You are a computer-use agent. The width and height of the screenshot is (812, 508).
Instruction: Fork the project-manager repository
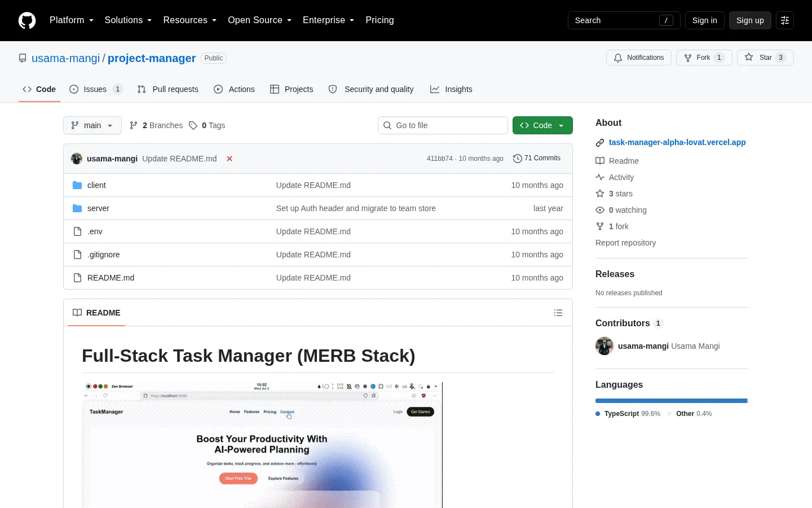[704, 58]
